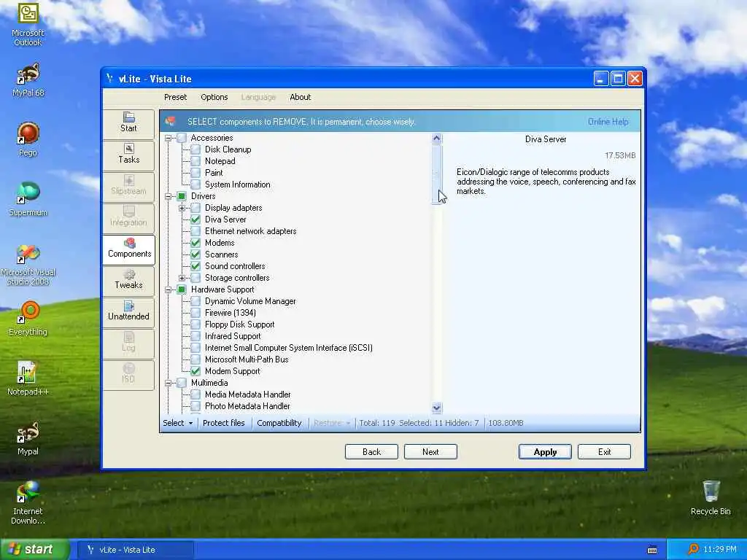Click the 11:29 PM taskbar clock
This screenshot has width=747, height=560.
tap(720, 550)
